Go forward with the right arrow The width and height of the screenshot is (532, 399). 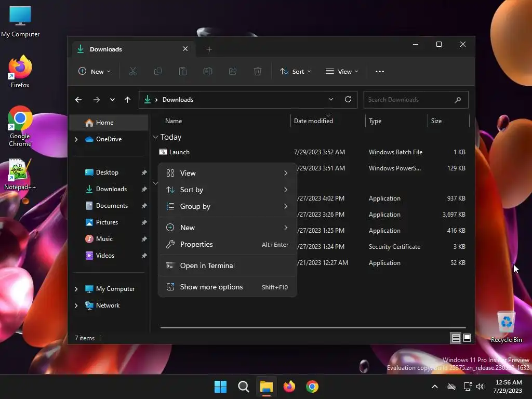[x=96, y=100]
